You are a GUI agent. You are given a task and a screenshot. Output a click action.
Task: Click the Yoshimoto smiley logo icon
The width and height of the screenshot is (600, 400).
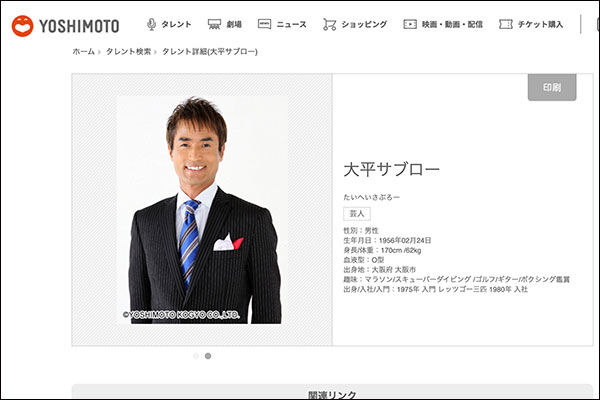(x=22, y=26)
